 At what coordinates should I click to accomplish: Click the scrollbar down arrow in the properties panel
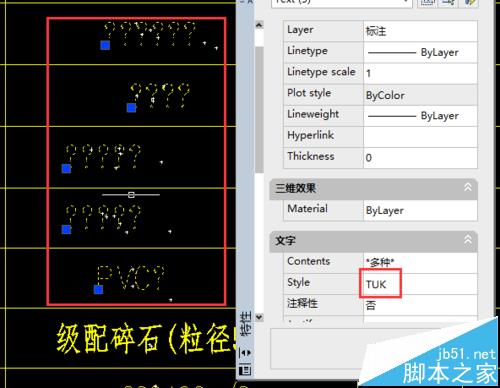[x=259, y=317]
